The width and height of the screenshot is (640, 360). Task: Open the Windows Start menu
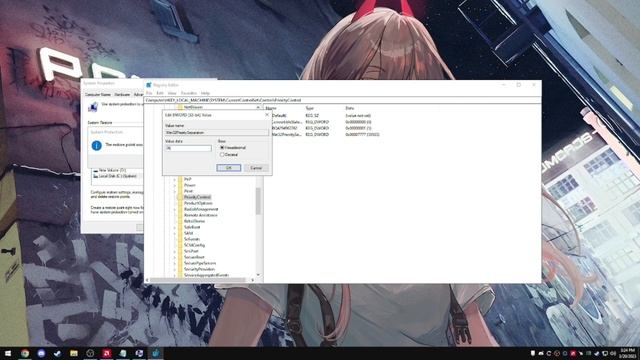point(8,353)
